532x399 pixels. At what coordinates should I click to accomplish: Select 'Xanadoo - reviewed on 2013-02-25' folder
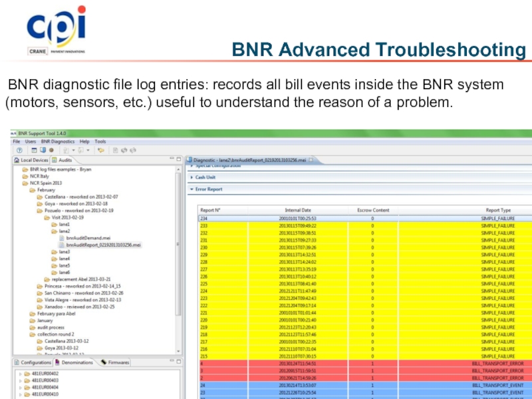pyautogui.click(x=76, y=307)
